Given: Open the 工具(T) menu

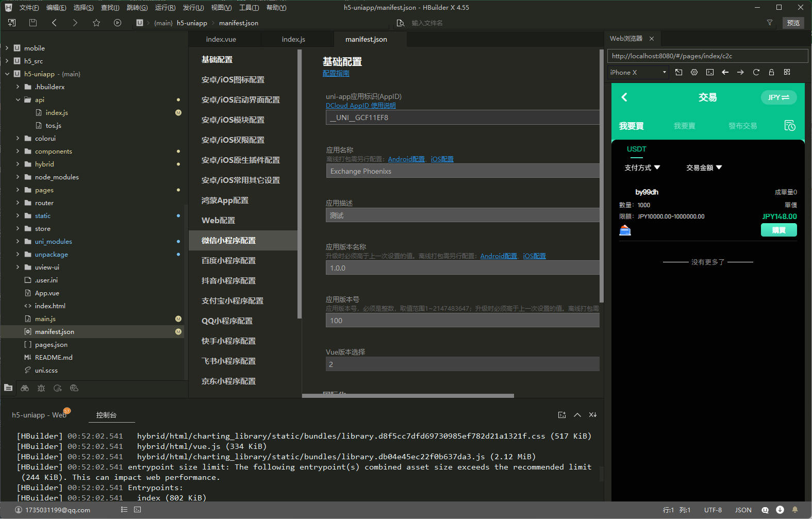Looking at the screenshot, I should (249, 7).
